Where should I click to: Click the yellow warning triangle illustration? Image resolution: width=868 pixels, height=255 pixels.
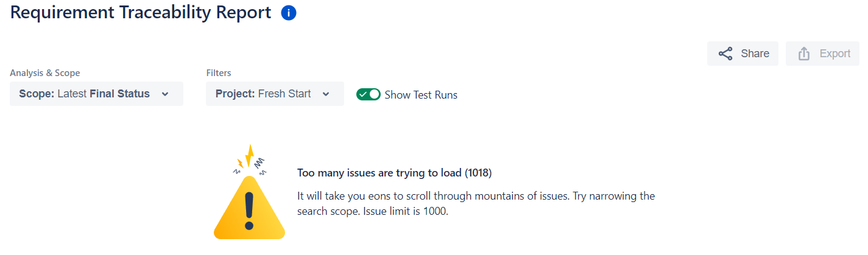pos(249,207)
